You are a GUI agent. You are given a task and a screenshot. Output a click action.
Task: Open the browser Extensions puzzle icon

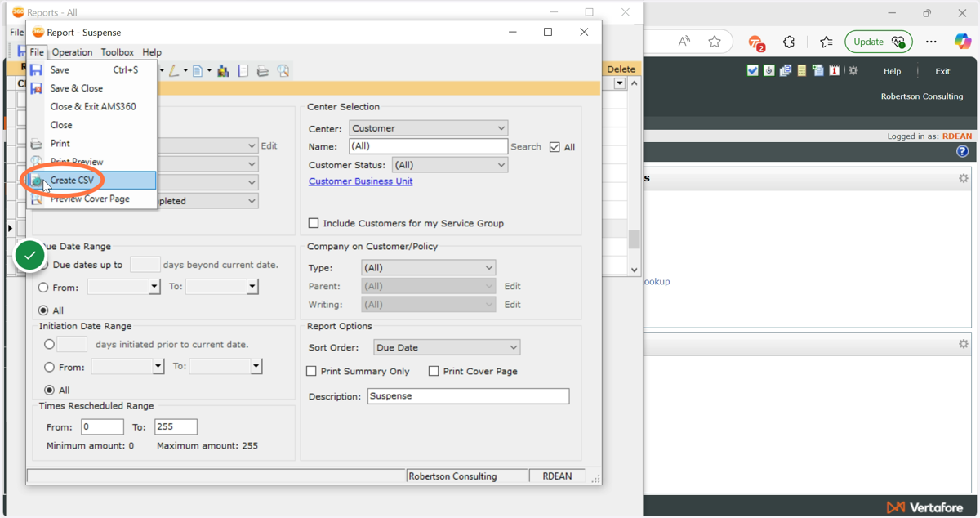tap(789, 42)
